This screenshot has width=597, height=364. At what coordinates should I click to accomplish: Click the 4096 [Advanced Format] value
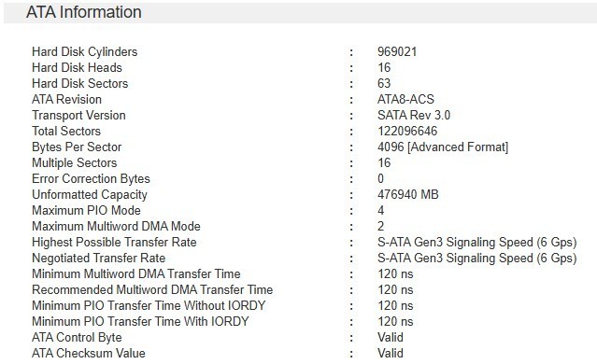click(x=443, y=147)
